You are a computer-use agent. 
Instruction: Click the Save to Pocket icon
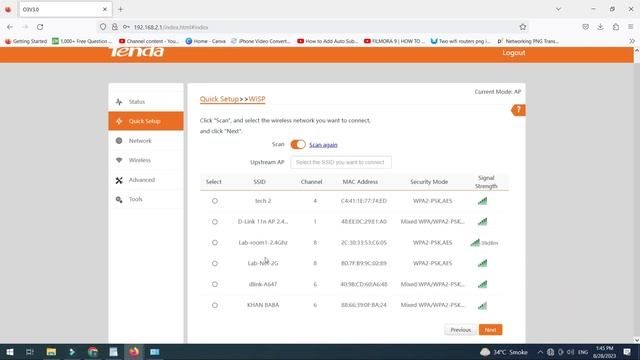click(x=585, y=27)
